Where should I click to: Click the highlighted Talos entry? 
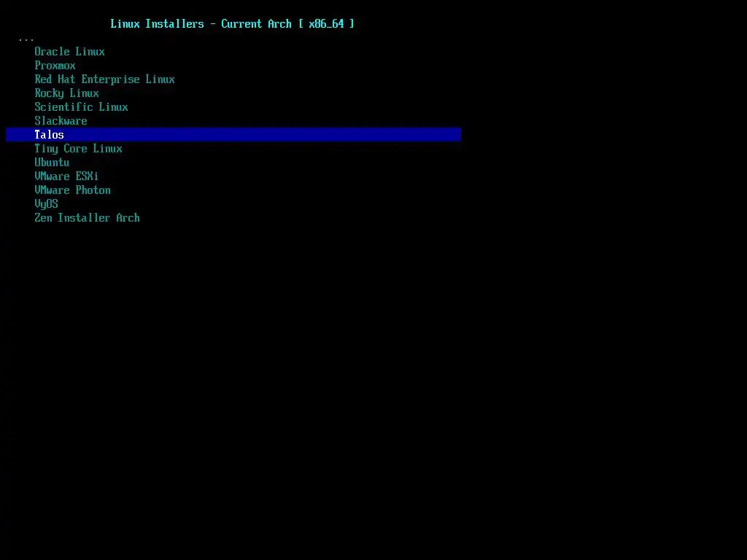[233, 134]
